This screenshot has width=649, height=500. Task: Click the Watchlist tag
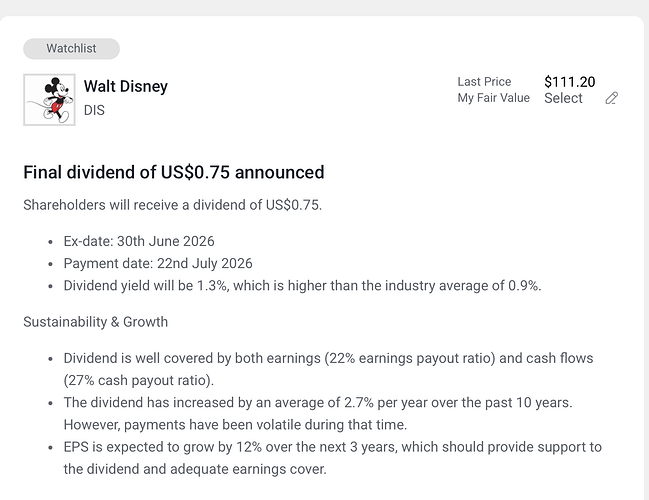click(x=71, y=48)
